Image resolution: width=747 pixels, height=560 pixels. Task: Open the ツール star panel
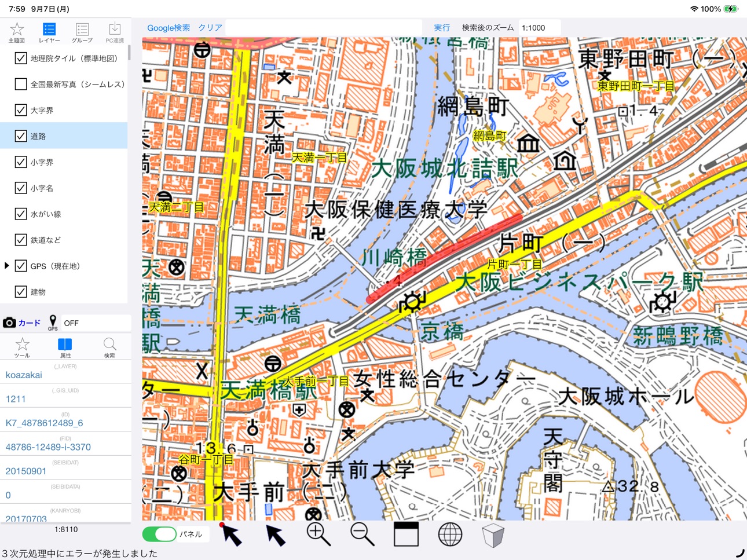point(22,347)
